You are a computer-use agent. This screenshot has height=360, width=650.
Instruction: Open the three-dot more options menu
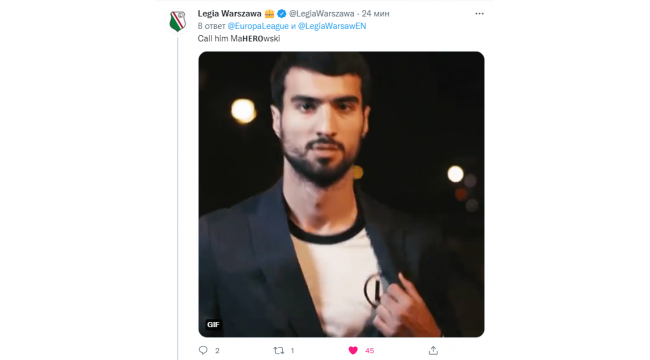479,14
